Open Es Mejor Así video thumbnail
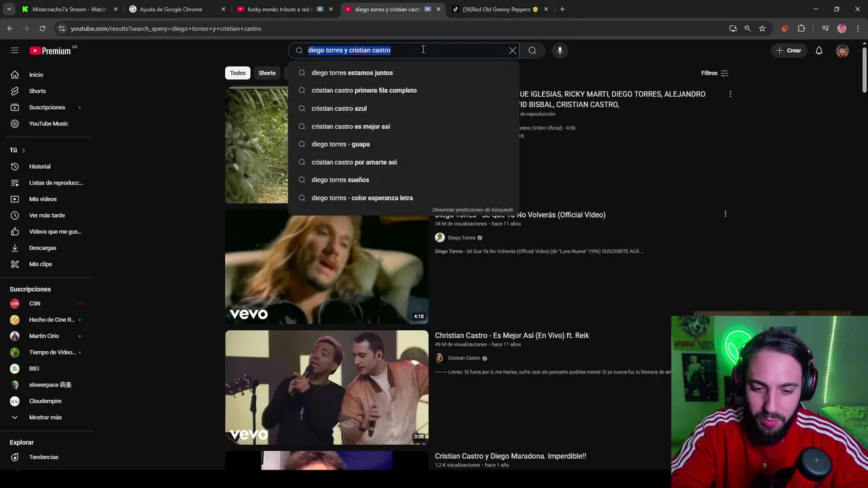This screenshot has width=868, height=488. pos(327,388)
